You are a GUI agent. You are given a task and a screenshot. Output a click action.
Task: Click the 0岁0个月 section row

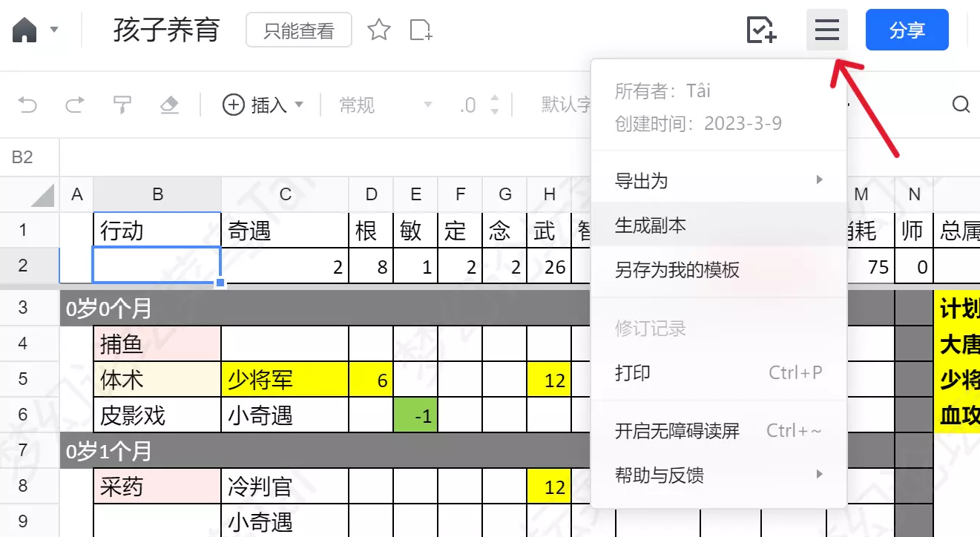[326, 308]
